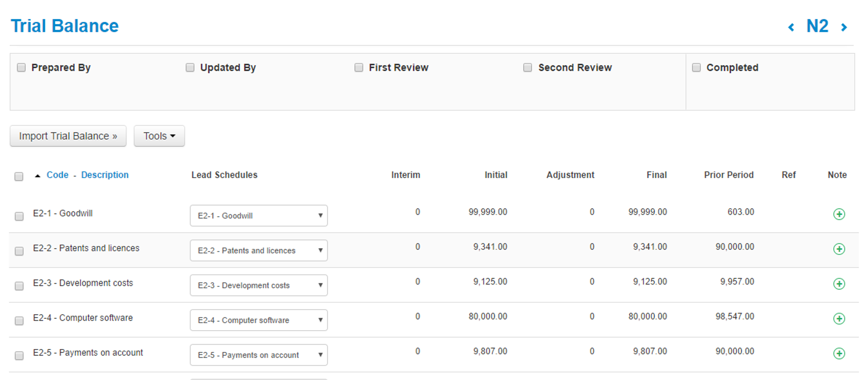
Task: Click the Import Trial Balance button
Action: [68, 136]
